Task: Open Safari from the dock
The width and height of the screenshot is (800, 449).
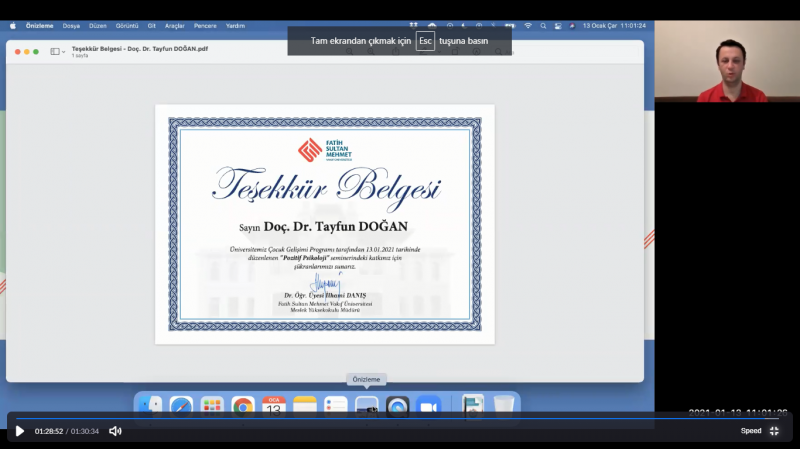Action: pyautogui.click(x=181, y=406)
